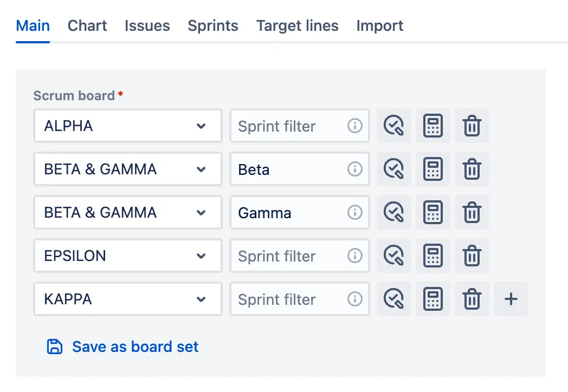The height and width of the screenshot is (392, 568).
Task: Expand the ALPHA scrum board dropdown
Action: [127, 126]
